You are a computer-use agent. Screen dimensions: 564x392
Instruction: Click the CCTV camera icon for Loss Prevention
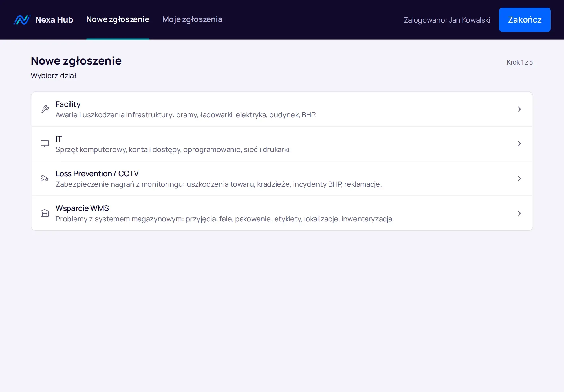click(45, 179)
